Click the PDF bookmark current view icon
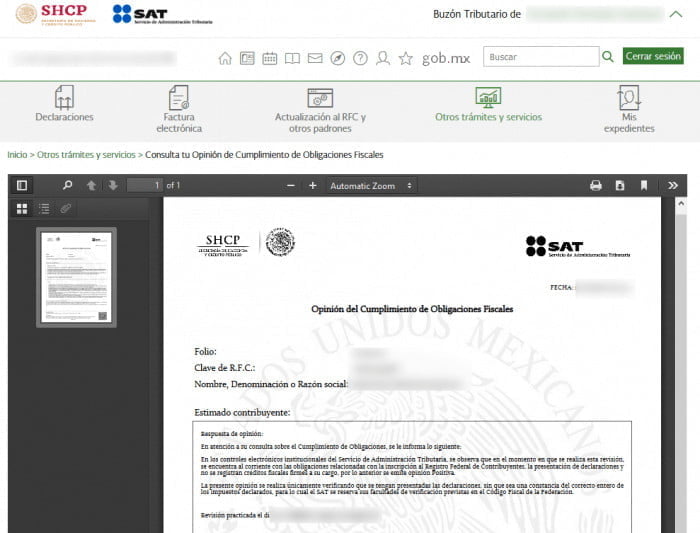This screenshot has width=700, height=533. [644, 185]
